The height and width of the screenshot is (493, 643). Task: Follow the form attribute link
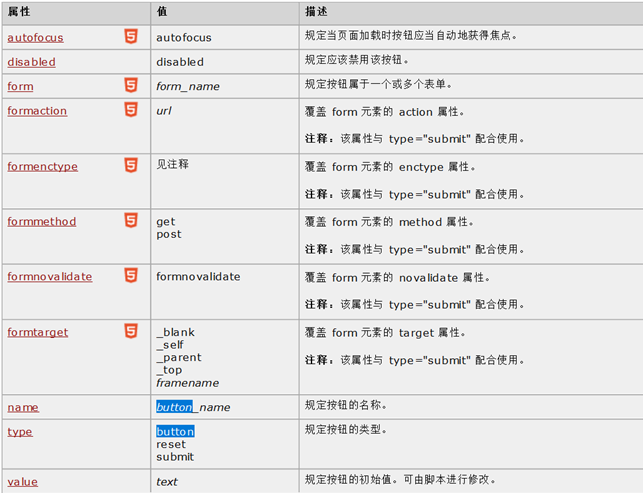pos(21,87)
